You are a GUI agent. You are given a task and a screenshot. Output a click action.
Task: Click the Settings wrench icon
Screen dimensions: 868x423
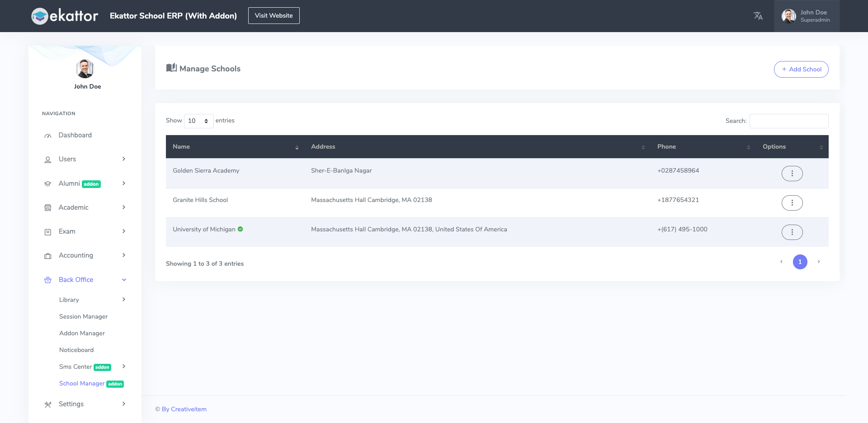point(47,404)
